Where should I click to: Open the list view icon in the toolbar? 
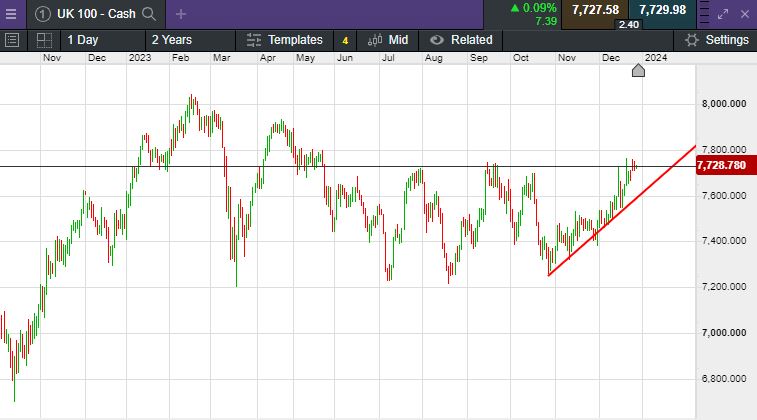pos(12,40)
